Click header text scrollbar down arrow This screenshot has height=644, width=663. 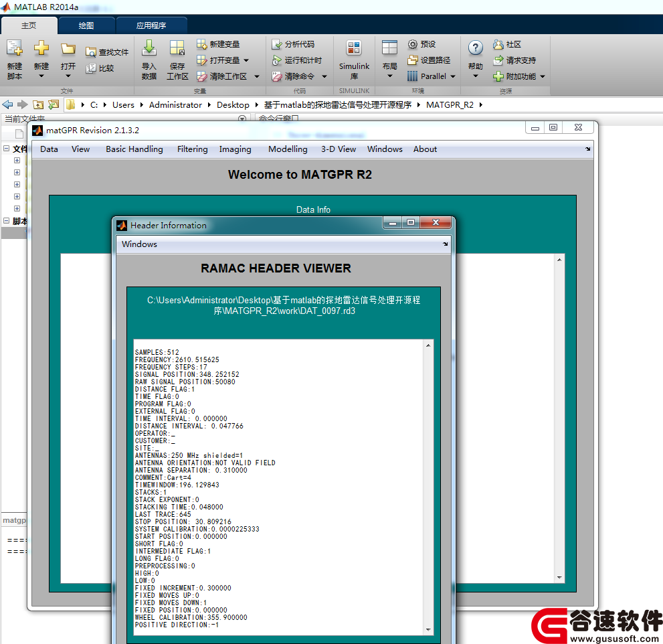click(x=428, y=630)
